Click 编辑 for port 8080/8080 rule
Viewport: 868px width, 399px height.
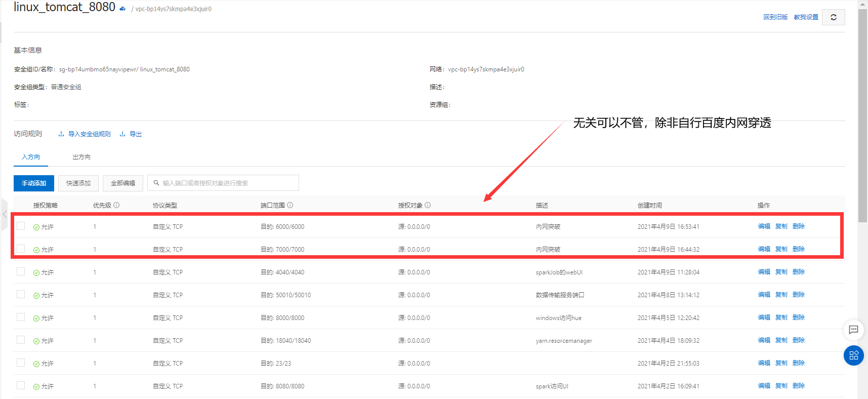[764, 386]
